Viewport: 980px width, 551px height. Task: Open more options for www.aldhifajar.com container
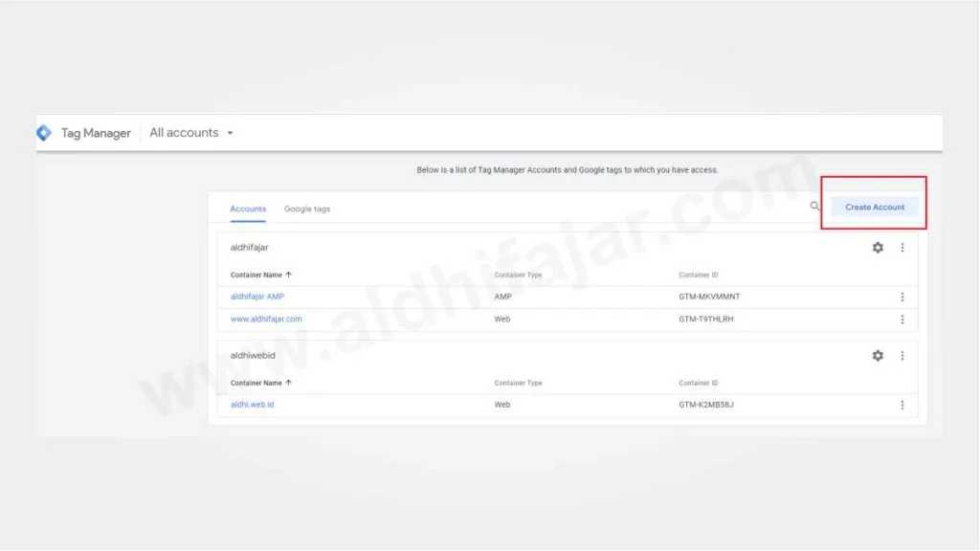click(x=902, y=320)
